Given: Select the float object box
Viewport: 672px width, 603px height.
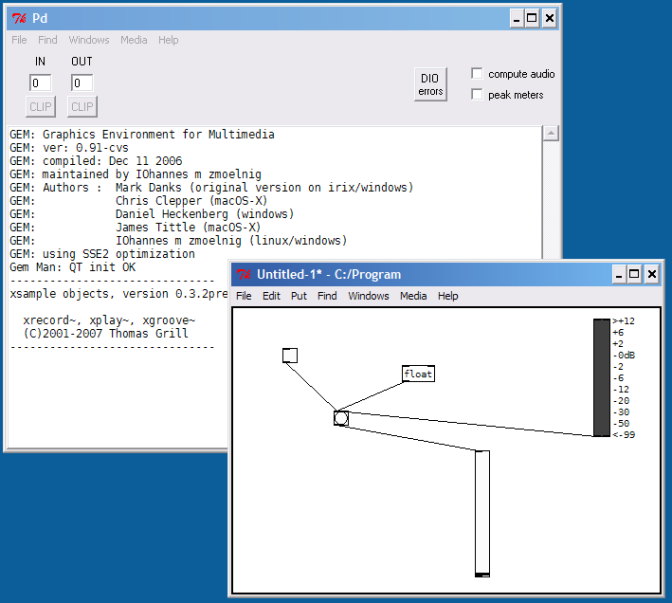Looking at the screenshot, I should (418, 374).
